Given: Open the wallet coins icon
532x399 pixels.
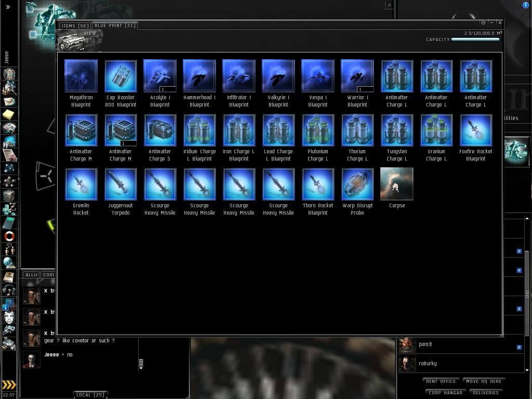Looking at the screenshot, I should (9, 209).
